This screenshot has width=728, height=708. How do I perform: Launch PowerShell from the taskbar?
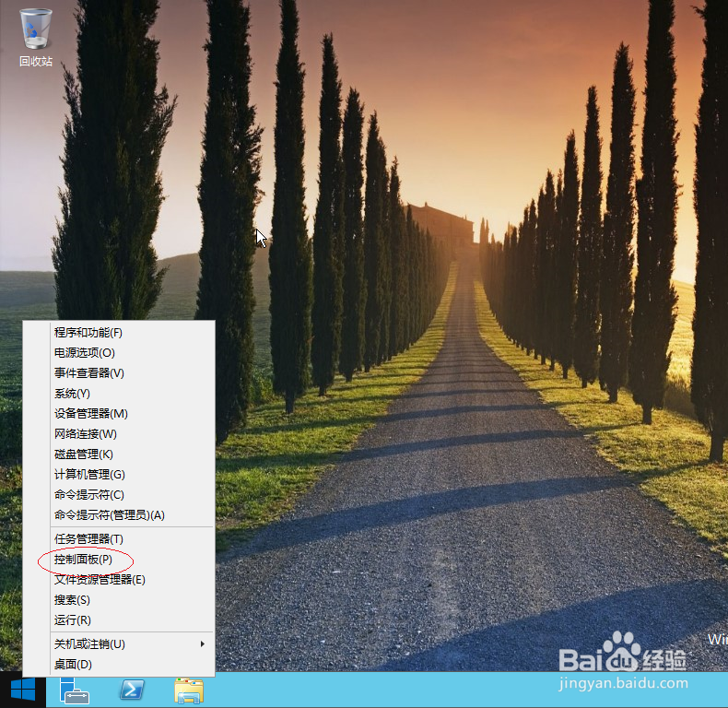(133, 690)
